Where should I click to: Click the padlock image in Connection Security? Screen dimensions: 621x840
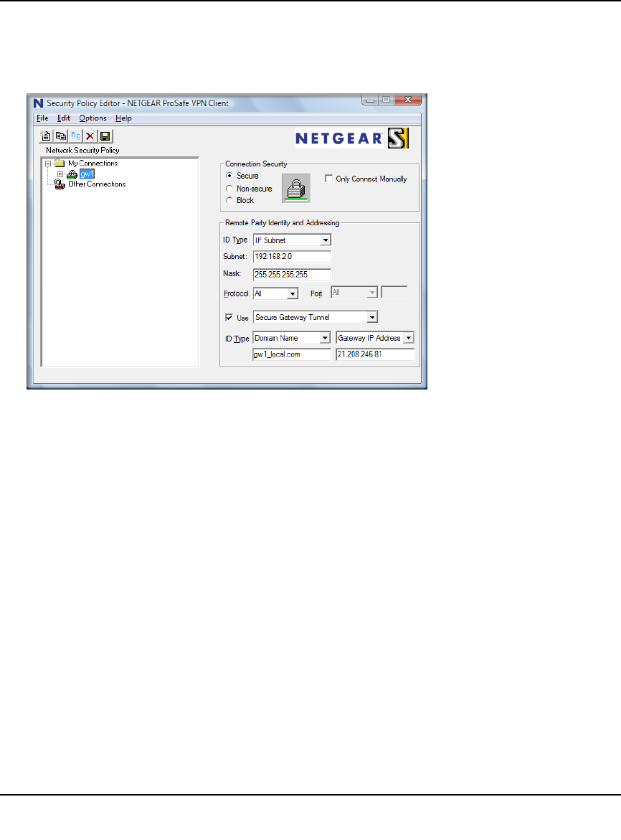(x=296, y=189)
